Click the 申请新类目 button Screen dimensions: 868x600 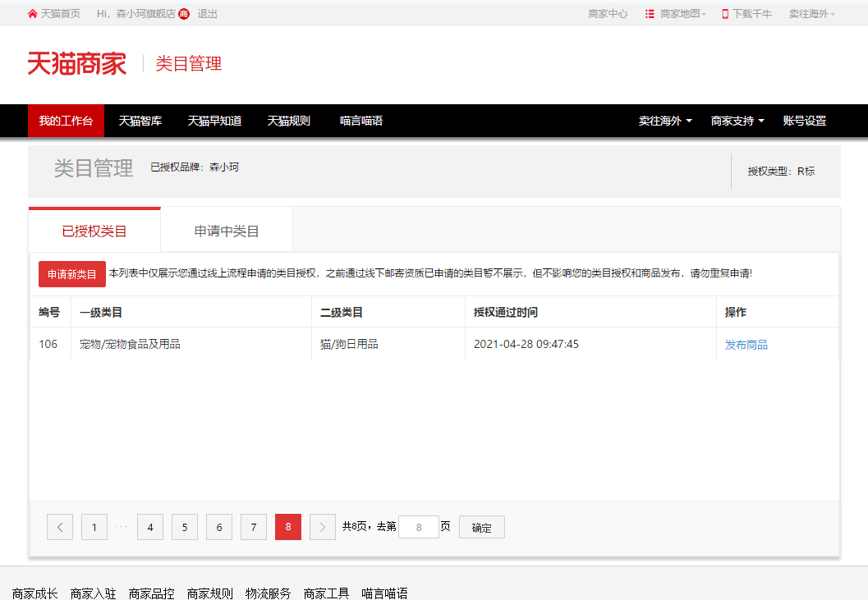tap(72, 274)
